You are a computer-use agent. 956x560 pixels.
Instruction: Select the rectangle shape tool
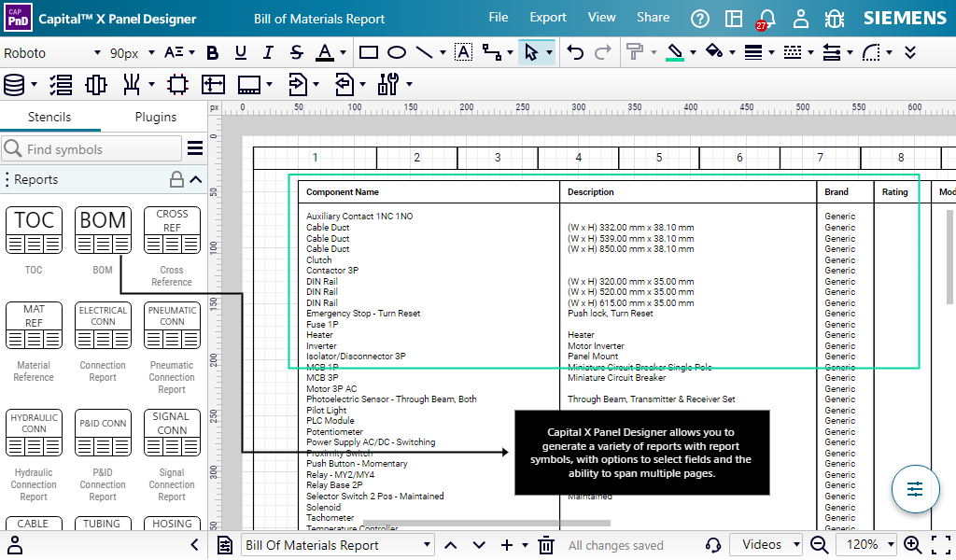click(x=368, y=53)
